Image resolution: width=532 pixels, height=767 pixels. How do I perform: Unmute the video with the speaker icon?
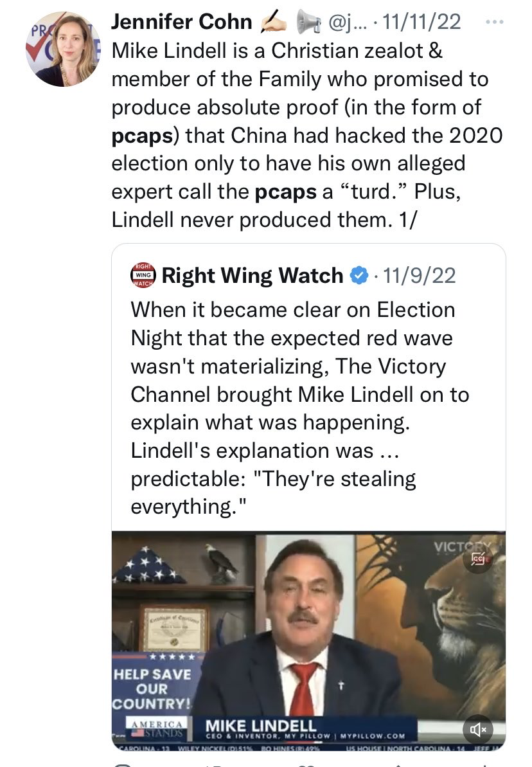pos(478,729)
